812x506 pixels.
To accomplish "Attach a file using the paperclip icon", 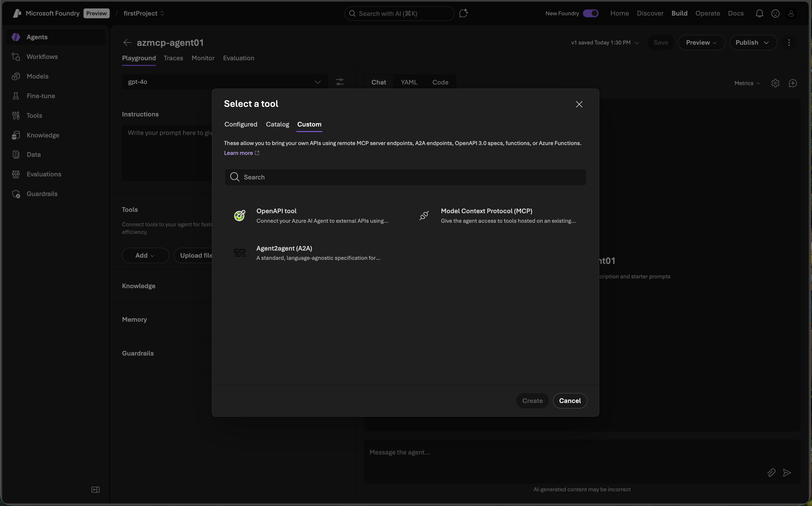I will pos(771,472).
